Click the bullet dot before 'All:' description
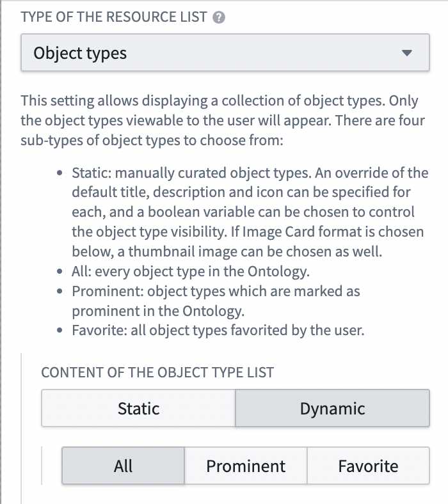Image resolution: width=448 pixels, height=504 pixels. 60,271
